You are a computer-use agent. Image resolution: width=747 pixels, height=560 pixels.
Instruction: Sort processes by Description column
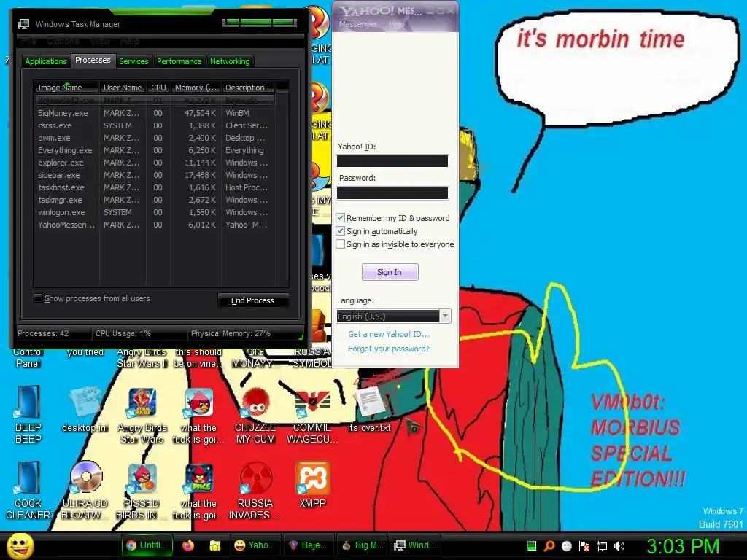pos(248,87)
